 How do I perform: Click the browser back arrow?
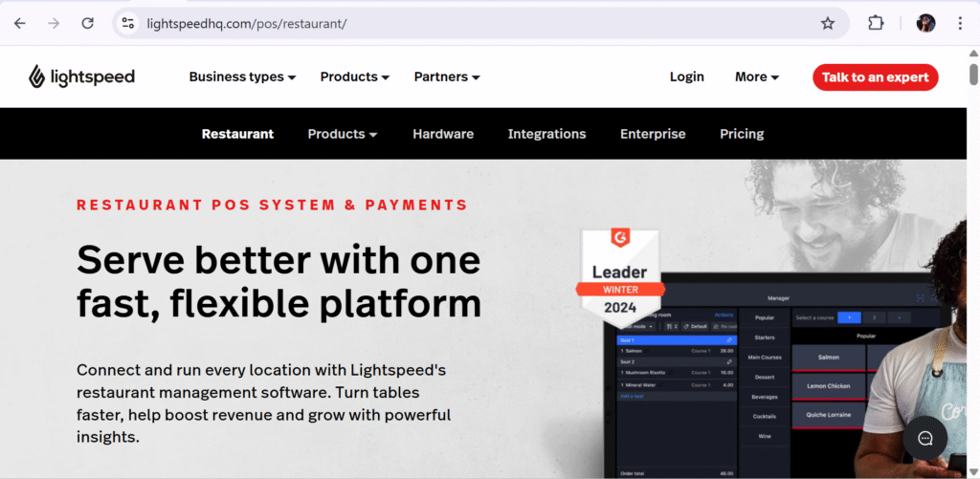[x=20, y=24]
